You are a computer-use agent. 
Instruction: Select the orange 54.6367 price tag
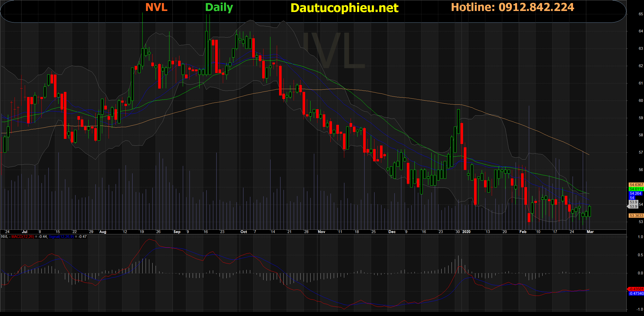pos(636,185)
